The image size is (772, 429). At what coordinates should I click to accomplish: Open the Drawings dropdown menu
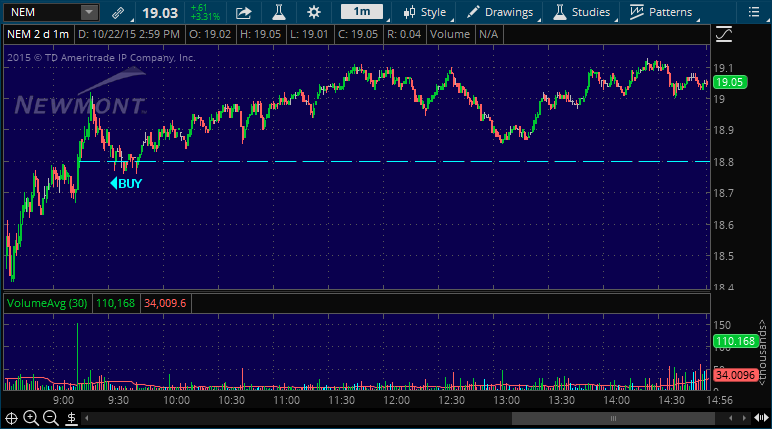[506, 12]
